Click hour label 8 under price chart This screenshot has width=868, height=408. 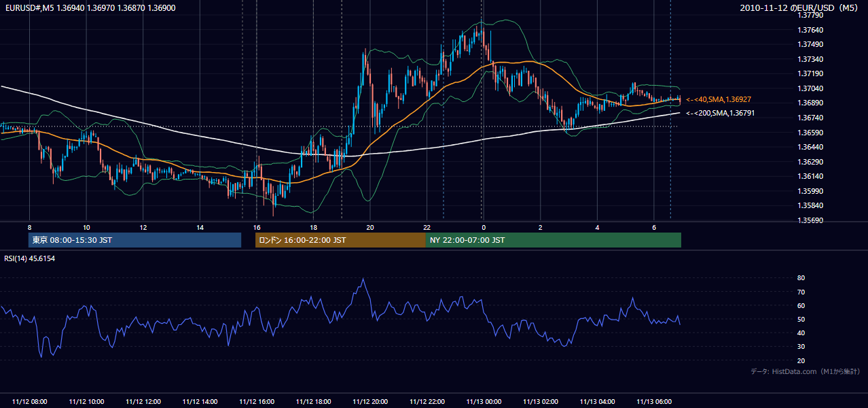(x=29, y=227)
